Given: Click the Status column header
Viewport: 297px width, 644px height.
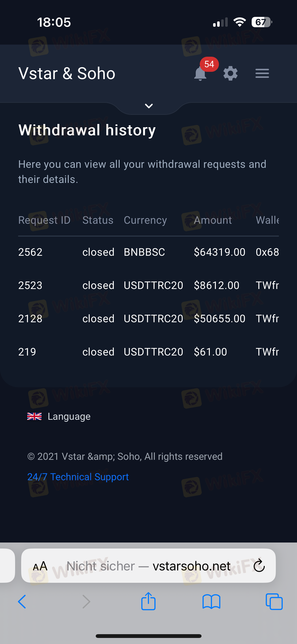Looking at the screenshot, I should (98, 220).
